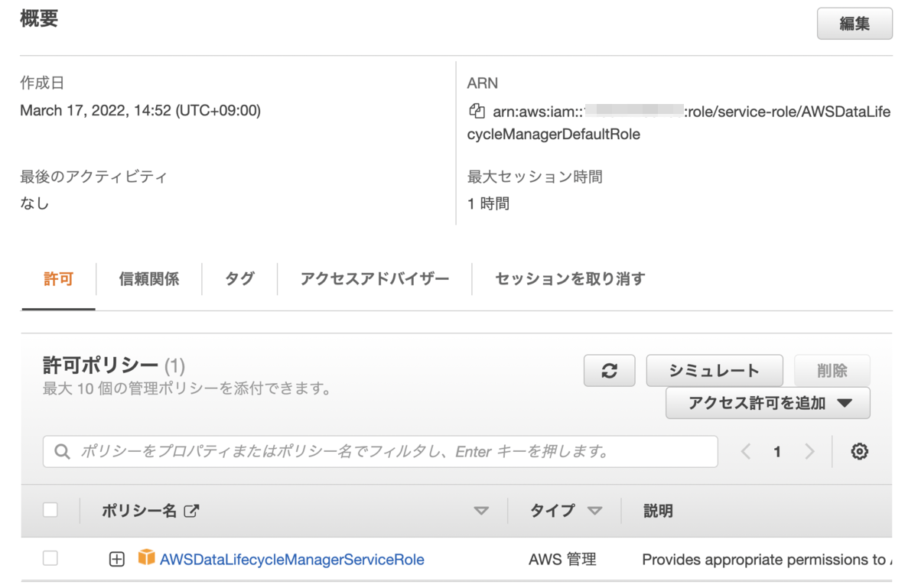Screen dimensions: 918x588
Task: Click the external link icon beside ポリシー名
Action: (192, 511)
